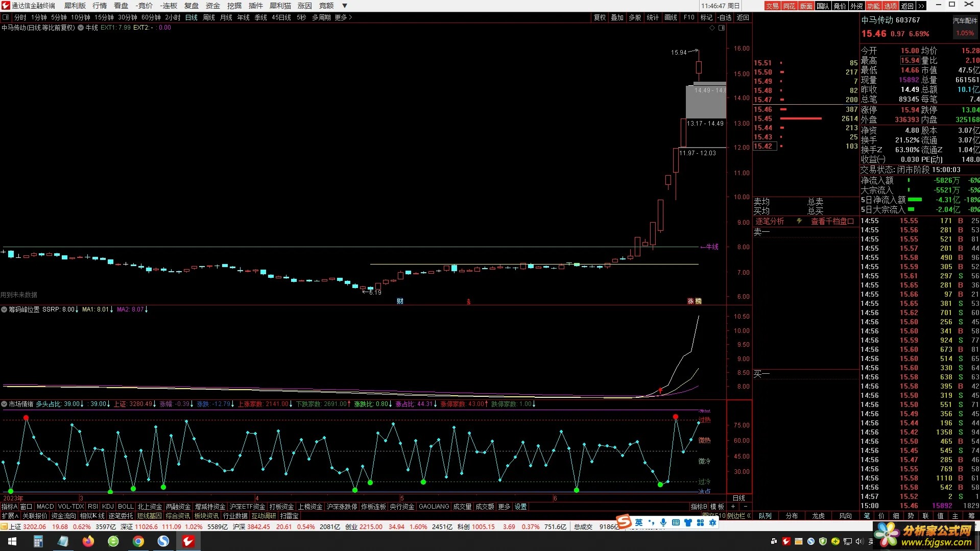Screen dimensions: 980x551
Task: Switch to 60分钟 chart period
Action: click(151, 17)
